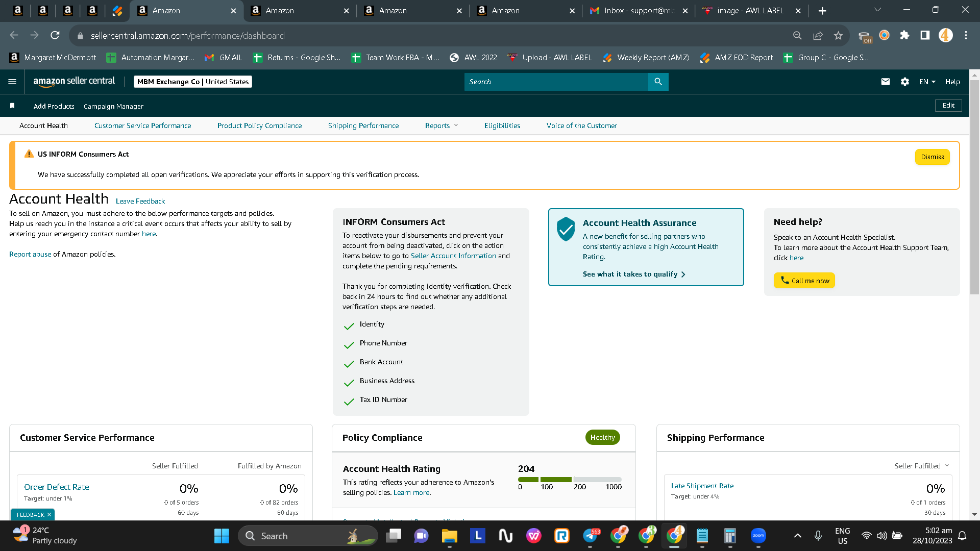
Task: Click in the Seller Central search field
Action: pyautogui.click(x=556, y=82)
